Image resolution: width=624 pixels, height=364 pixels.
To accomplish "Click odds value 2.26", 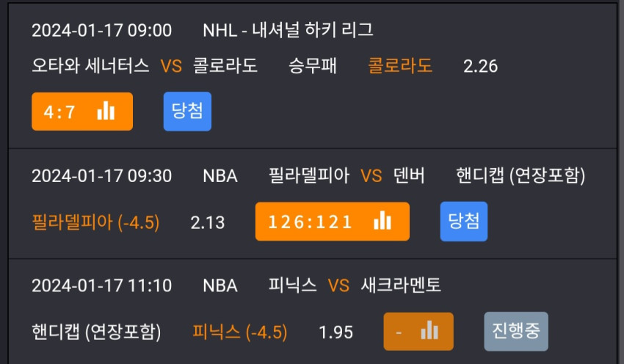I will coord(480,67).
